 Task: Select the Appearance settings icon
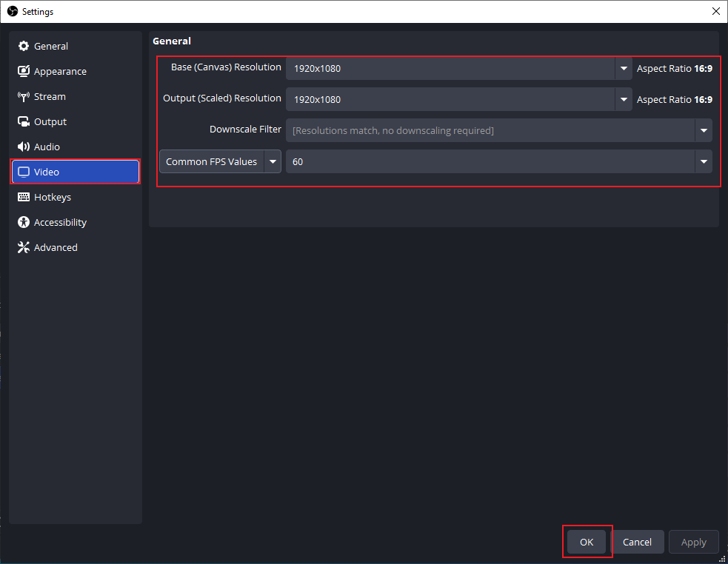tap(24, 71)
